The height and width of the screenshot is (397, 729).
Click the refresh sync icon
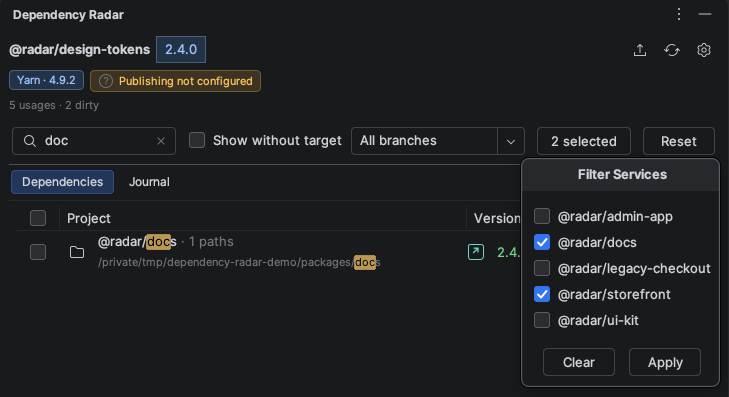coord(672,50)
